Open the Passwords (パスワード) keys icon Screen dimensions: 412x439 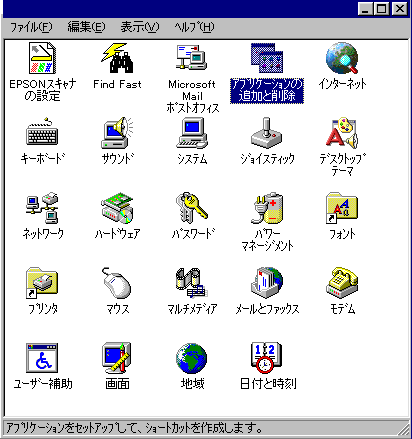tap(192, 208)
